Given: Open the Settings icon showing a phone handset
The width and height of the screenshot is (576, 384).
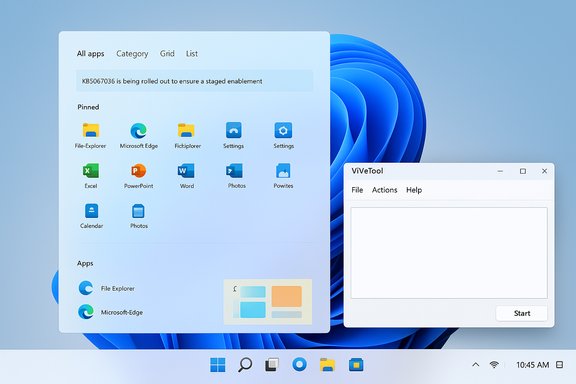Looking at the screenshot, I should (234, 130).
